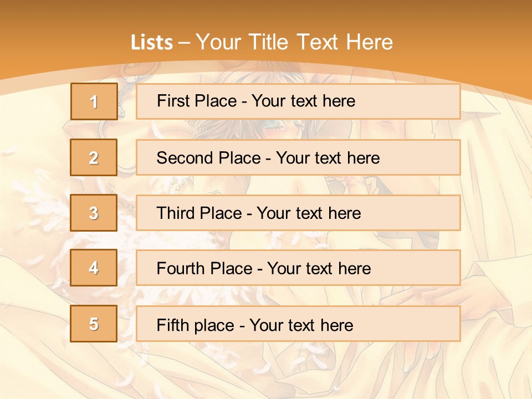Click the number 3 square
This screenshot has height=399, width=532.
coord(94,213)
